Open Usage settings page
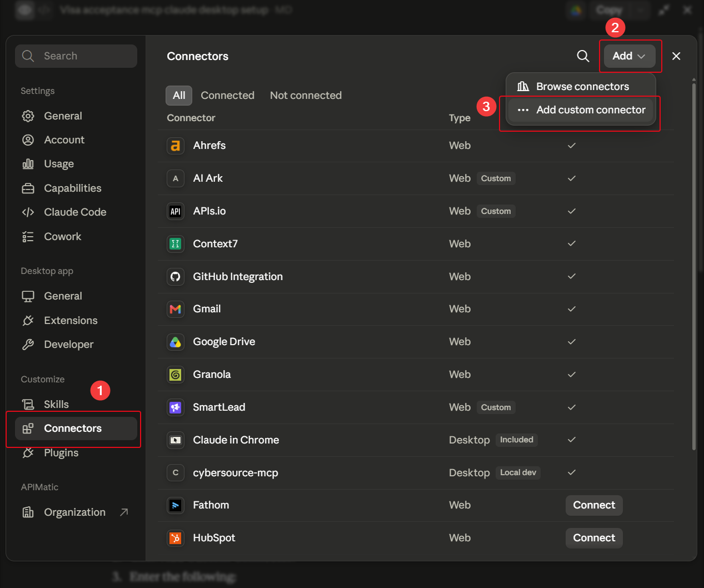The width and height of the screenshot is (704, 588). point(76,164)
